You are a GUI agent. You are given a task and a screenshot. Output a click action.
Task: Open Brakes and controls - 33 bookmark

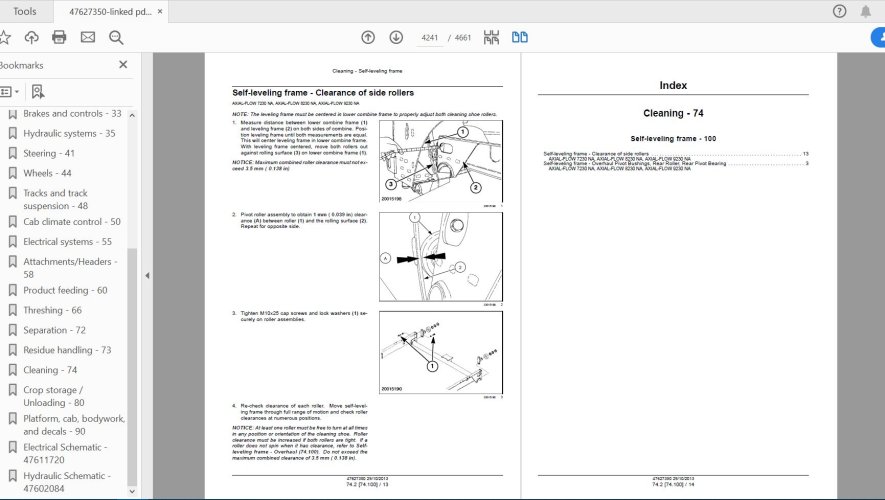[72, 113]
